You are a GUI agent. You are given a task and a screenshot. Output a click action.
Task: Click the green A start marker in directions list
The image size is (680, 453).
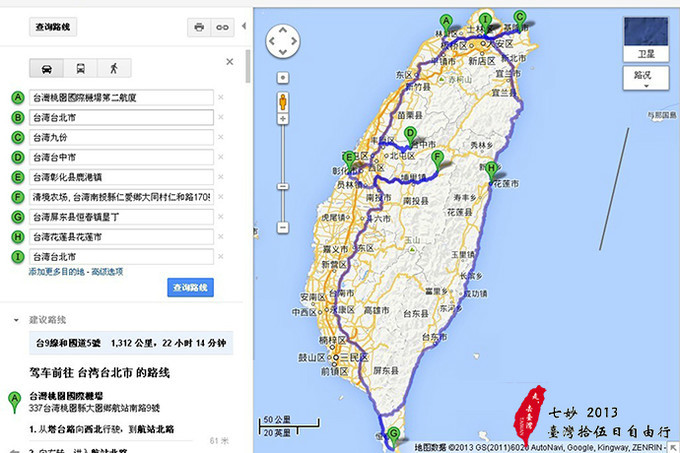(15, 402)
